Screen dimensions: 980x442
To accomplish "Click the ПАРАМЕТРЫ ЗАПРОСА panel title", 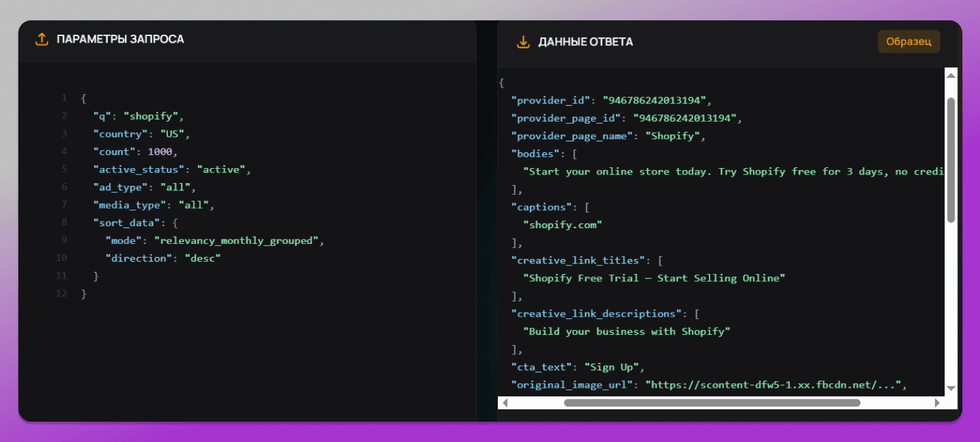I will click(x=120, y=39).
